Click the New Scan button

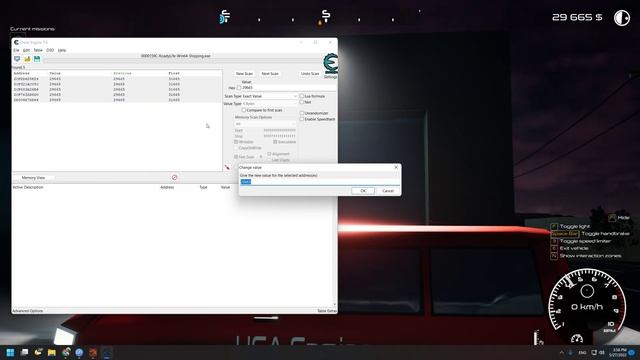244,73
